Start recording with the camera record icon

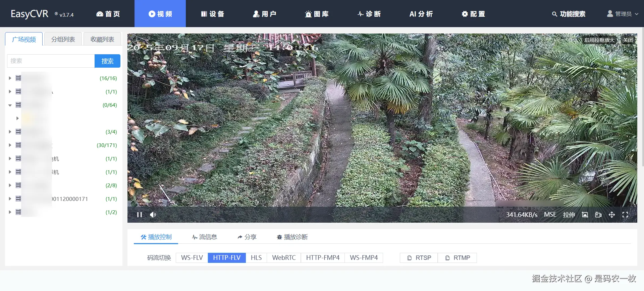598,215
